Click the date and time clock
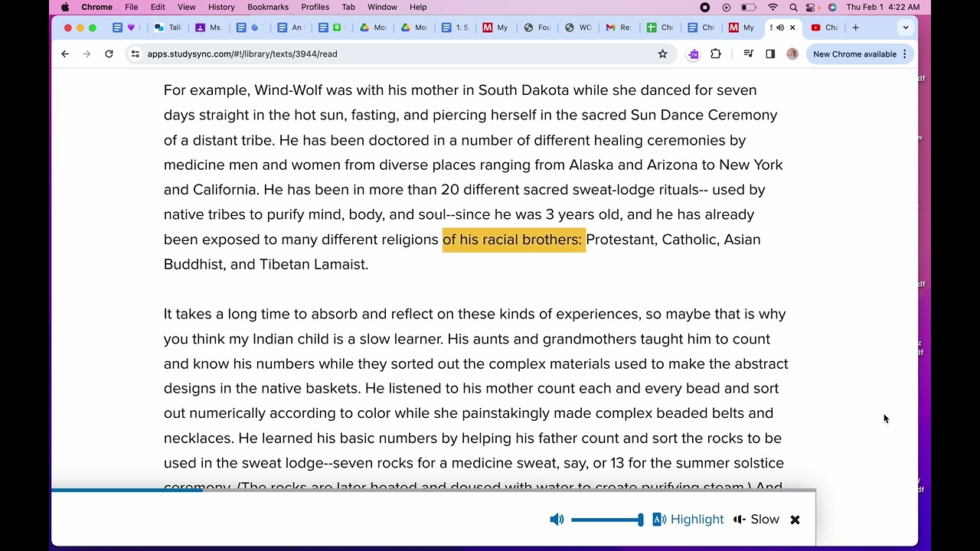Viewport: 980px width, 551px height. point(883,7)
